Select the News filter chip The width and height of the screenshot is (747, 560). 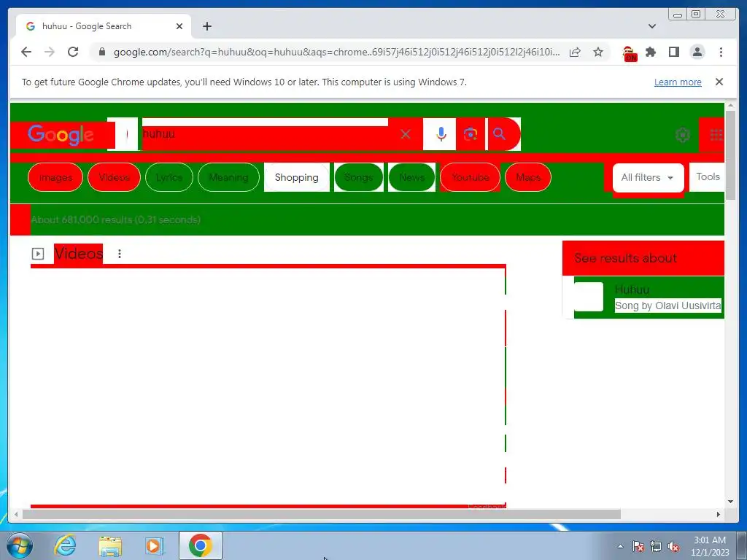click(x=412, y=177)
